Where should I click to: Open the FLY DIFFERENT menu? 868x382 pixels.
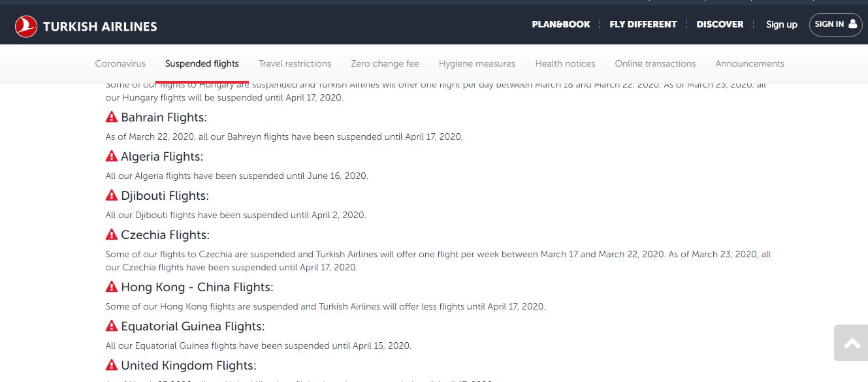click(x=643, y=24)
